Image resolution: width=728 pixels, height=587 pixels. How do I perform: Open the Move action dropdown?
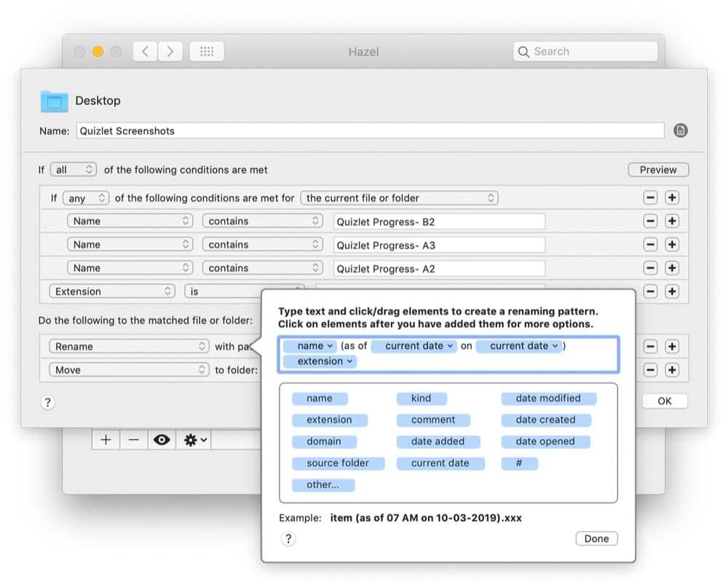click(129, 370)
